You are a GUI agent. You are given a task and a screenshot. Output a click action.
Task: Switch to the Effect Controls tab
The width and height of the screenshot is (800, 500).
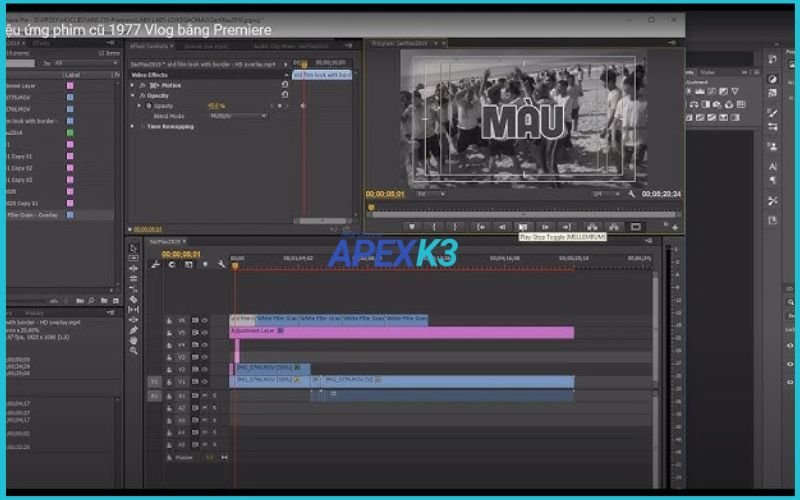tap(149, 46)
